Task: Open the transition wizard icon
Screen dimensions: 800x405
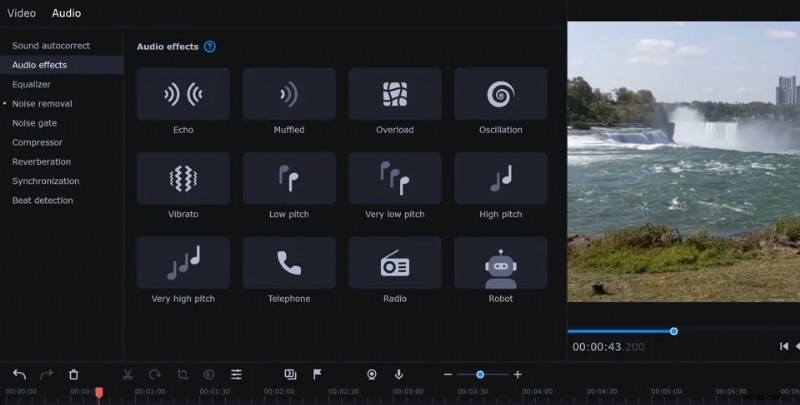Action: point(290,374)
